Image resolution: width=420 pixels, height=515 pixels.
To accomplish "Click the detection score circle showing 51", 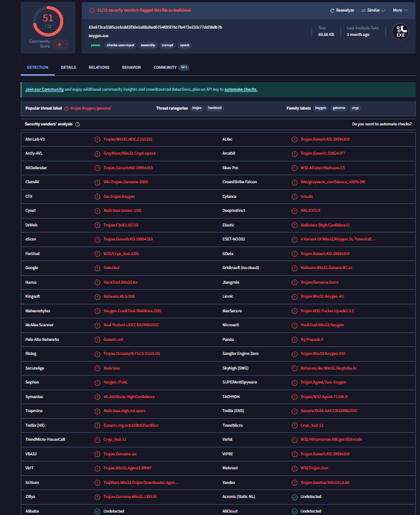I will click(48, 21).
